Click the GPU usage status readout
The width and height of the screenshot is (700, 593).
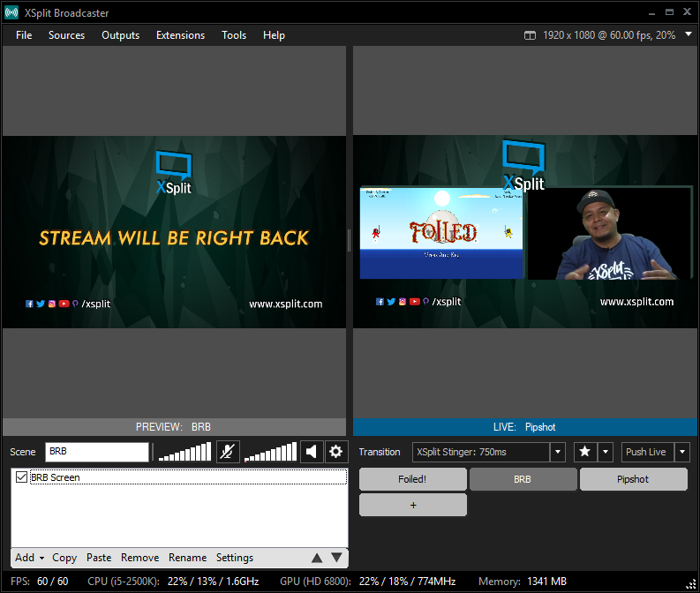[368, 582]
